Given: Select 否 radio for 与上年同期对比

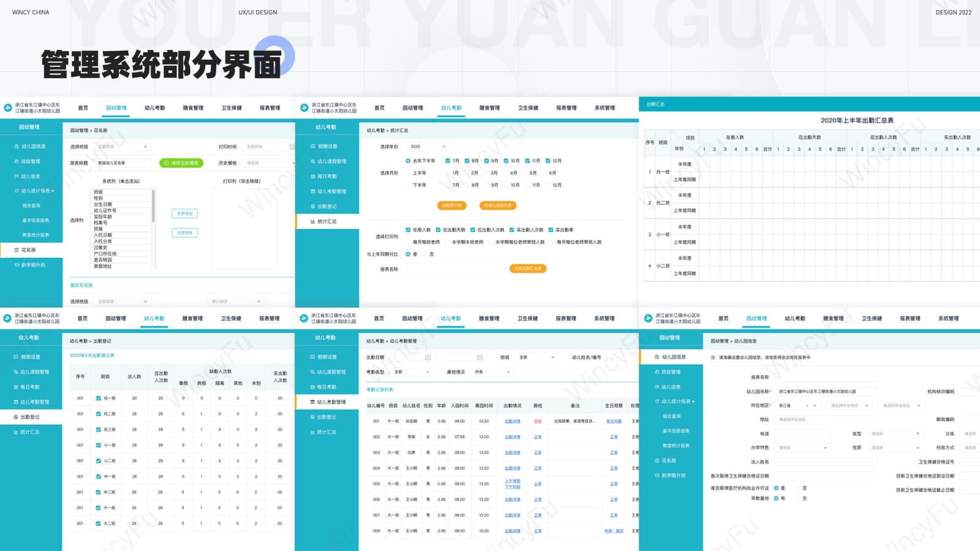Looking at the screenshot, I should (424, 254).
